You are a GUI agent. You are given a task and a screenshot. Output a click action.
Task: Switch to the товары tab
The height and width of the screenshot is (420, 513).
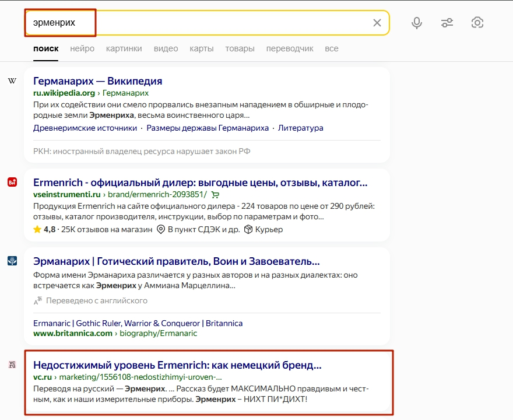click(x=240, y=48)
